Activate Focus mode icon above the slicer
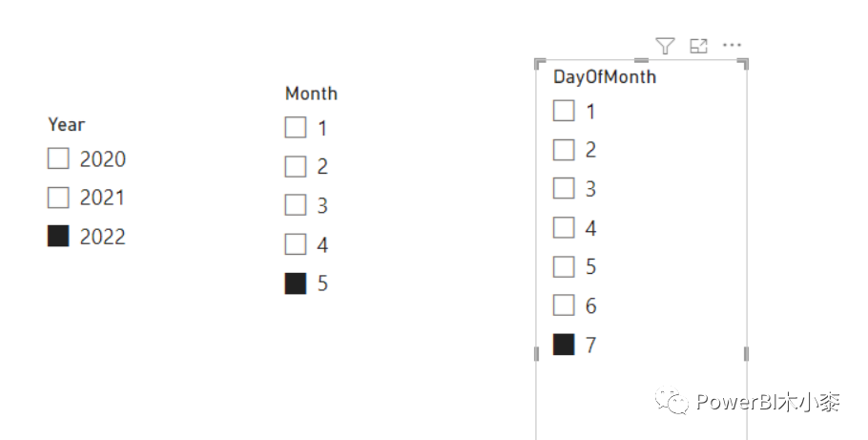 [698, 46]
